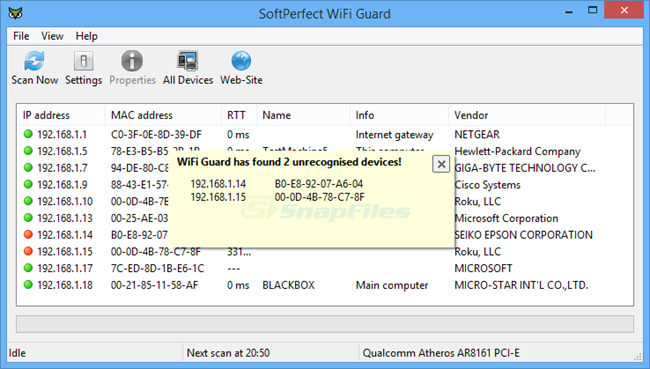This screenshot has height=369, width=650.
Task: Click the Main computer info cell
Action: click(392, 285)
